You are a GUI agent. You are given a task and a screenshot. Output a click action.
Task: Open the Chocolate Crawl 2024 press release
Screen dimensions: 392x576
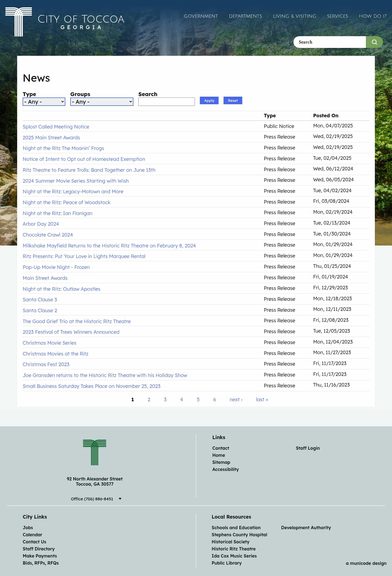(x=48, y=235)
